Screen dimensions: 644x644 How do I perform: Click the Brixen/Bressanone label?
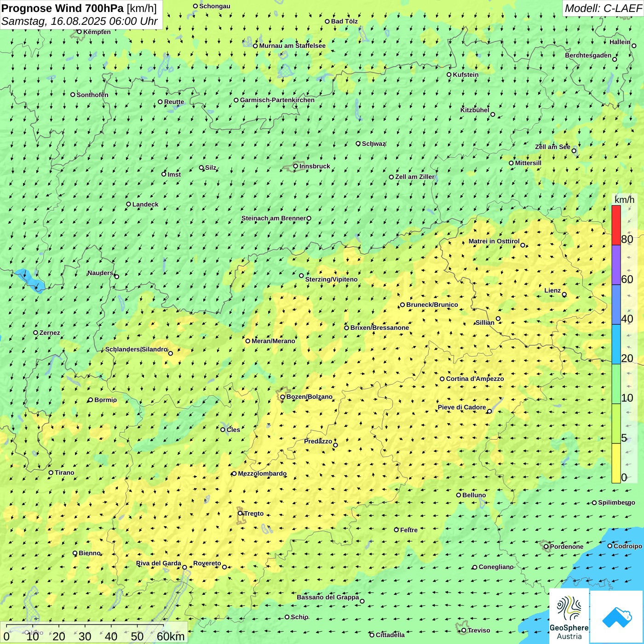click(379, 328)
